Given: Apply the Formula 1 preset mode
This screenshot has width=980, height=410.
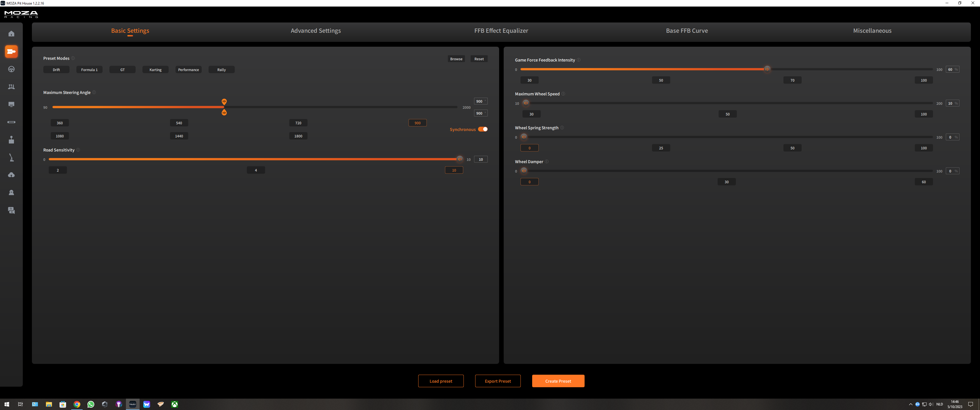Looking at the screenshot, I should pyautogui.click(x=89, y=69).
